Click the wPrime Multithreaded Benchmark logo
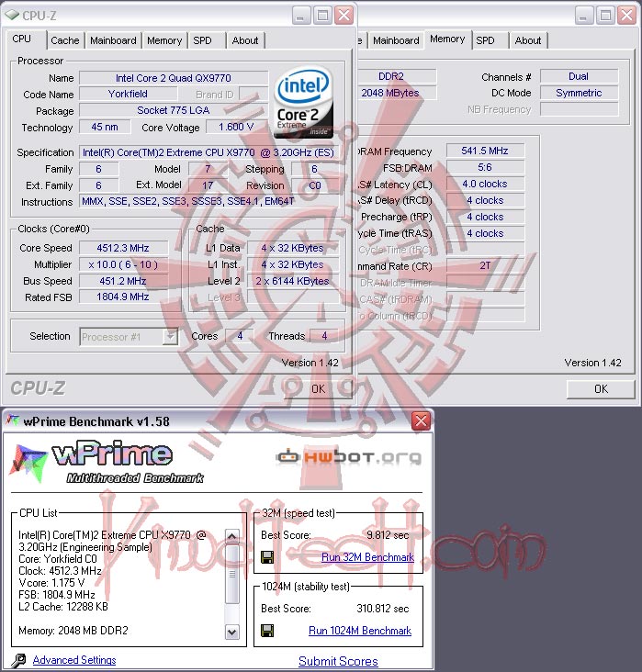Image resolution: width=642 pixels, height=672 pixels. (107, 462)
